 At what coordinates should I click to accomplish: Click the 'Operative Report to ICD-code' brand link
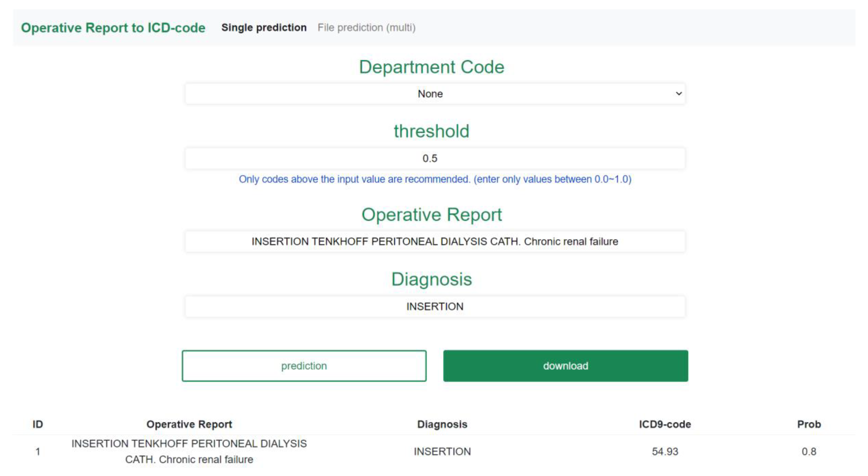click(x=113, y=28)
